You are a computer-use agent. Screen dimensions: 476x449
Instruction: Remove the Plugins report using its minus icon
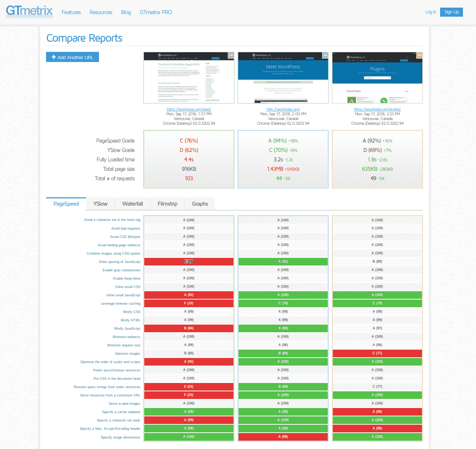[x=419, y=55]
